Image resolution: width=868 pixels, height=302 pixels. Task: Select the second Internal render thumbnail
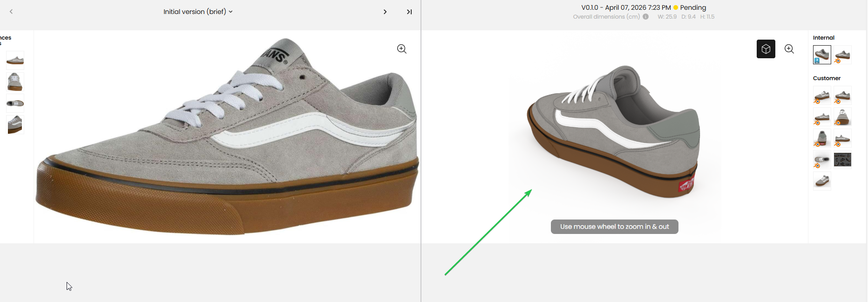point(842,55)
